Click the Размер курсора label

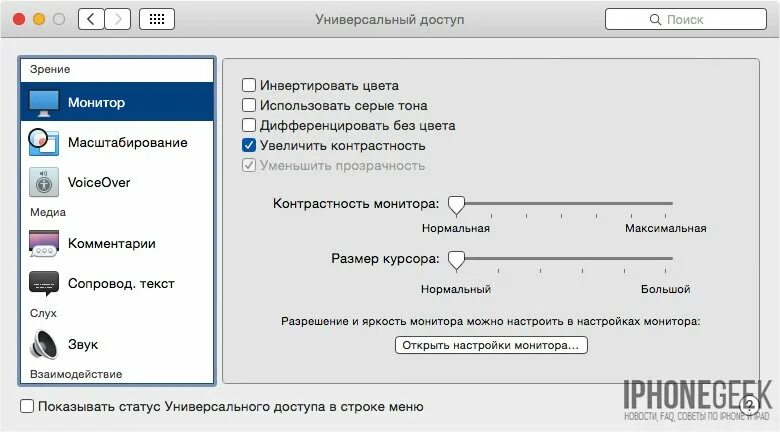point(386,259)
